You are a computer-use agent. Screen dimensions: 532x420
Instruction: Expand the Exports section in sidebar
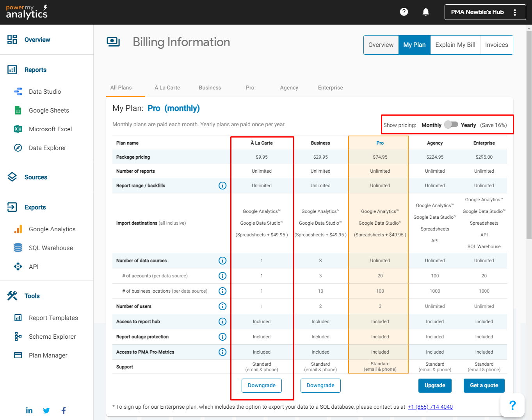point(35,207)
